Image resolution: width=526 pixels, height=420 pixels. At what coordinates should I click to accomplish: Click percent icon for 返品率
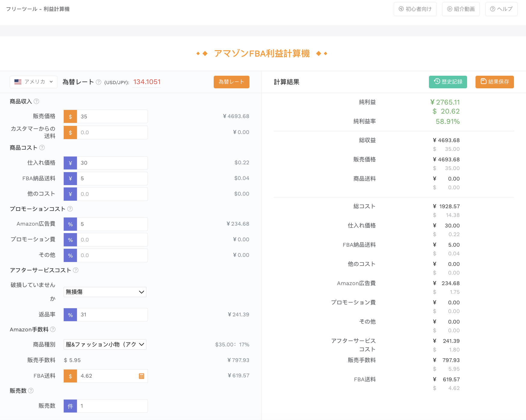coord(70,315)
